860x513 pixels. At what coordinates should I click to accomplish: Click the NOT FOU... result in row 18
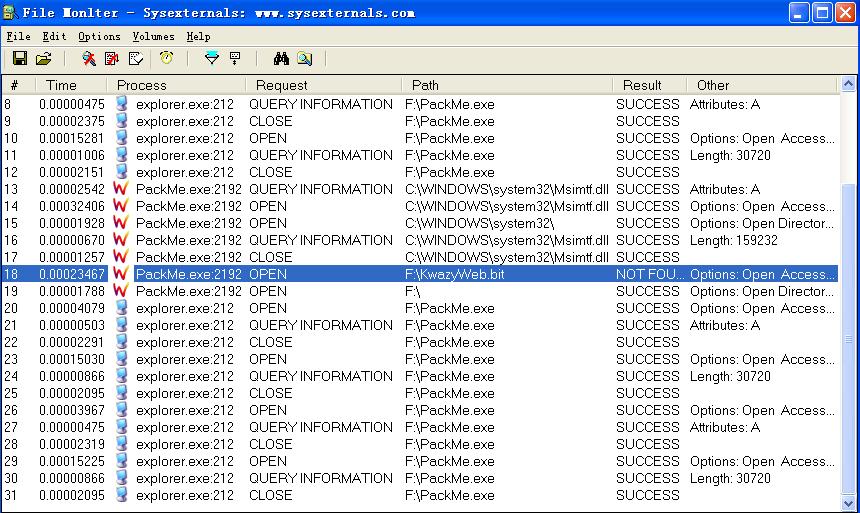(x=650, y=274)
